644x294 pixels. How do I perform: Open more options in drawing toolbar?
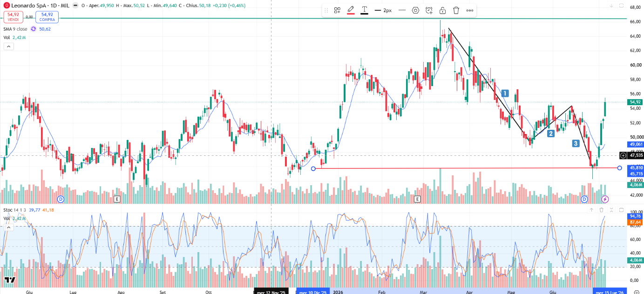click(469, 10)
